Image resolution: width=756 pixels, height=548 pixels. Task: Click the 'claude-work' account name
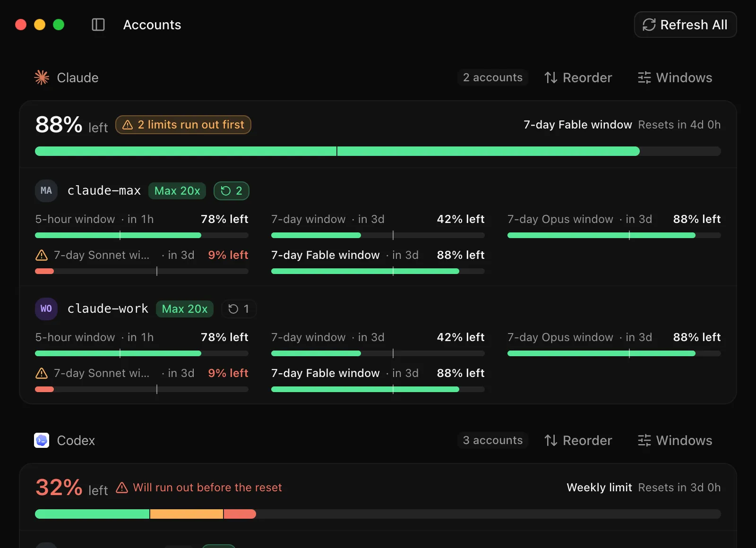point(108,308)
